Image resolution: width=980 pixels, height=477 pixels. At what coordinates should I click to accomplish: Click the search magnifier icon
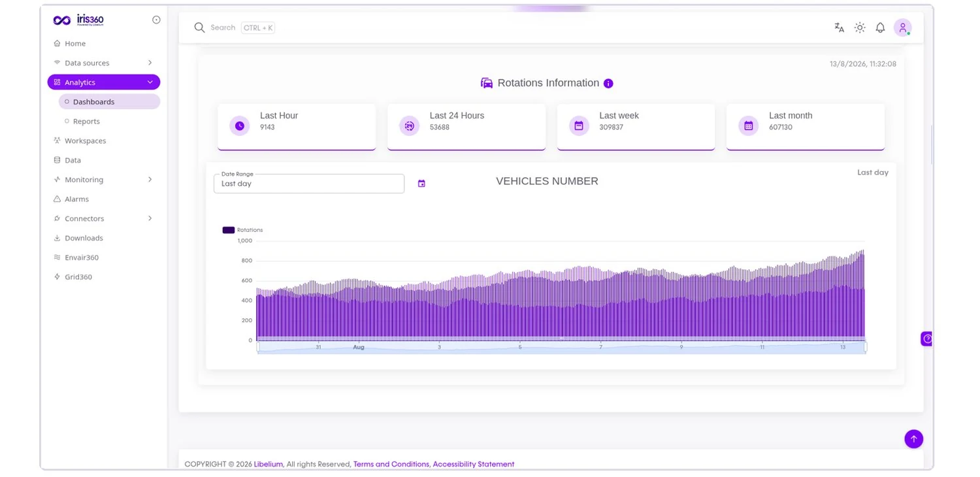(199, 27)
